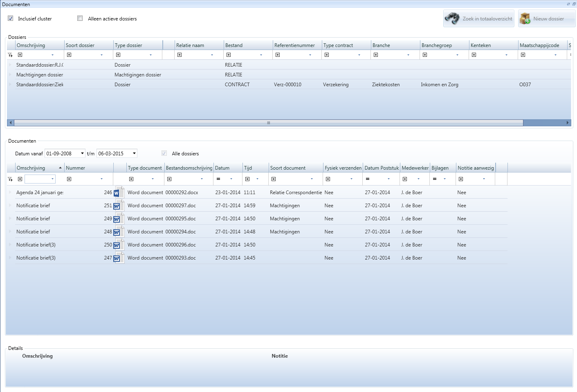This screenshot has height=392, width=577.
Task: Open Type dossier filter dropdown arrow
Action: [x=150, y=55]
